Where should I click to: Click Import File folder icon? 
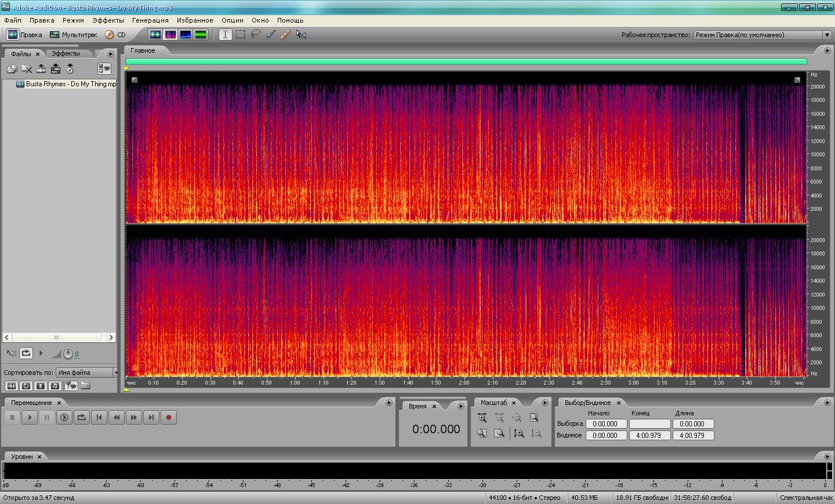click(x=12, y=69)
